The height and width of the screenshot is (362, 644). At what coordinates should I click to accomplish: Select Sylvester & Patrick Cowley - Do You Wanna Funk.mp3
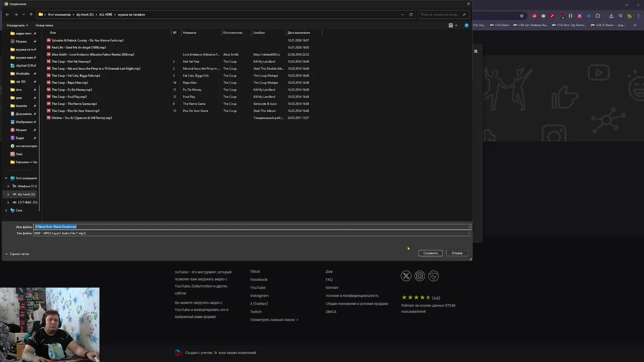tap(88, 40)
